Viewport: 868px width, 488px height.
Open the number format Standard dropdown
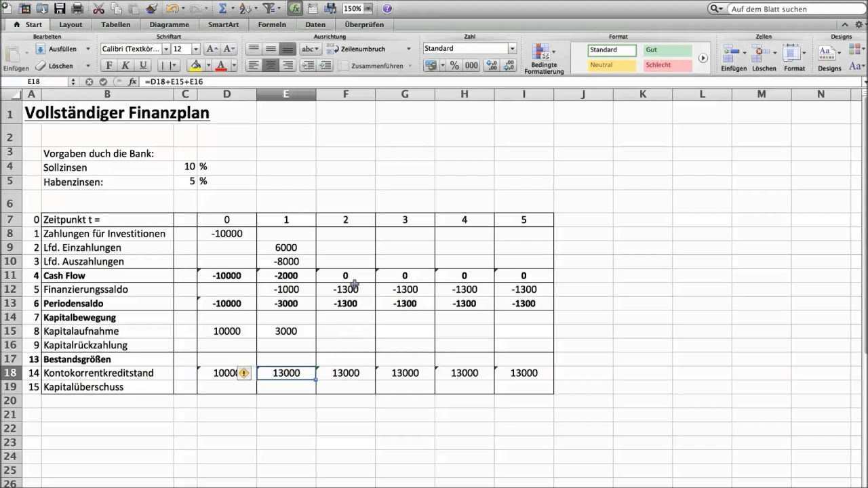point(512,49)
